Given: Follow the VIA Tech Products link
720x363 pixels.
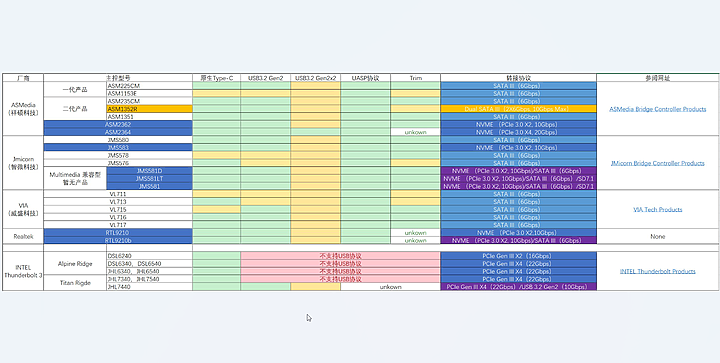Looking at the screenshot, I should pyautogui.click(x=658, y=210).
